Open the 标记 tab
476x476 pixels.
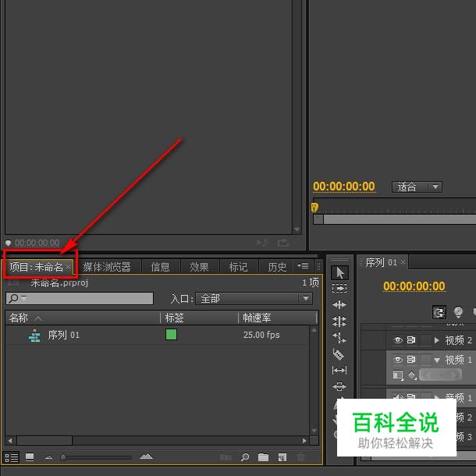[x=238, y=267]
